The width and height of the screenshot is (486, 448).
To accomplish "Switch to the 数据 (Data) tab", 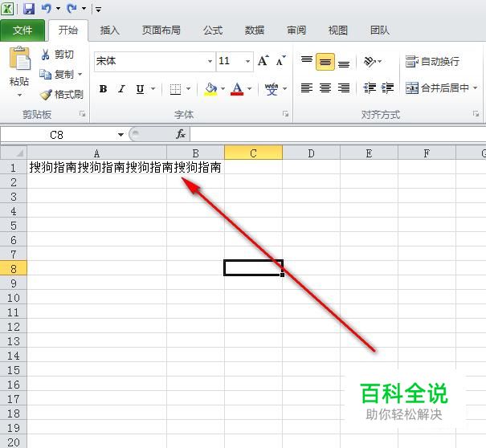I will [255, 31].
